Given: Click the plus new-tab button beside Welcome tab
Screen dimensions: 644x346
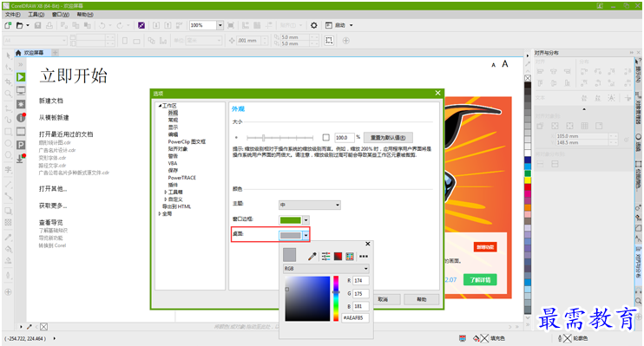Looking at the screenshot, I should pyautogui.click(x=55, y=53).
